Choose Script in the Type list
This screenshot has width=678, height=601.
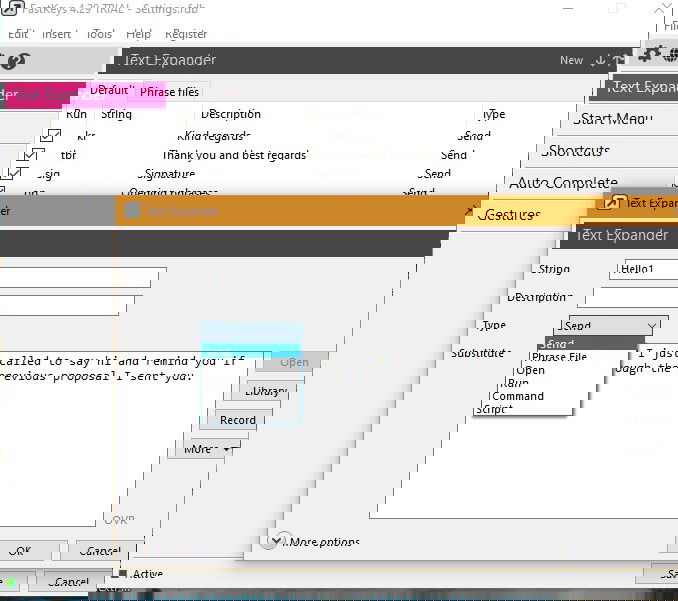coord(494,409)
